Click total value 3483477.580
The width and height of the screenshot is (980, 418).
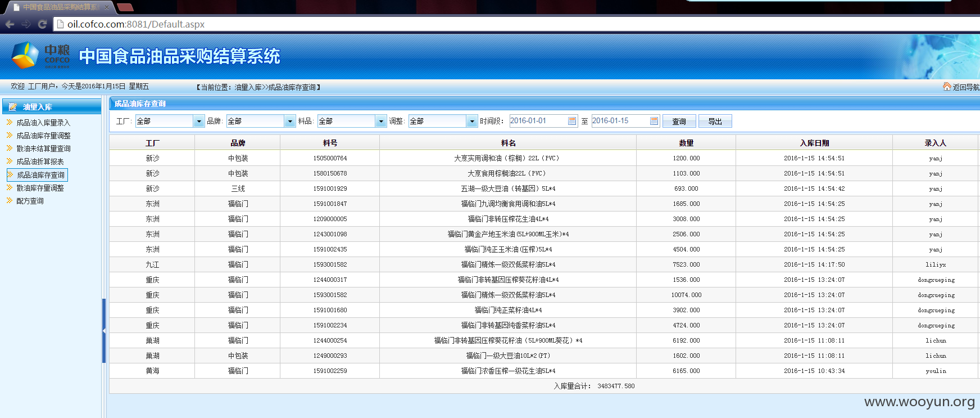(616, 386)
